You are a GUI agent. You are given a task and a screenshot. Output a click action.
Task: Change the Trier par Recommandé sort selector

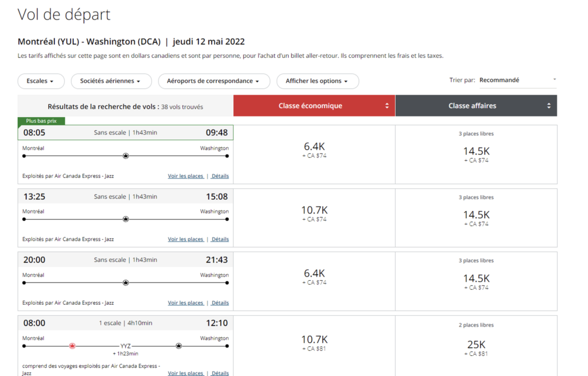click(x=517, y=80)
